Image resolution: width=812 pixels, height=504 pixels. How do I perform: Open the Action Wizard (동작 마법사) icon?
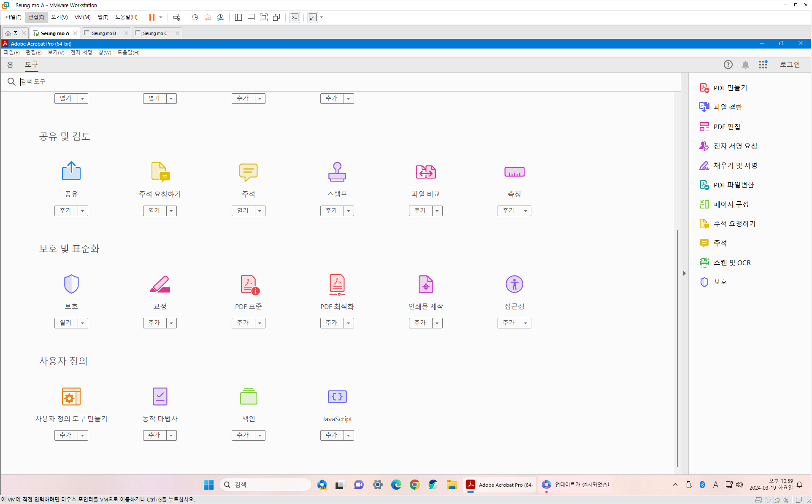click(160, 396)
